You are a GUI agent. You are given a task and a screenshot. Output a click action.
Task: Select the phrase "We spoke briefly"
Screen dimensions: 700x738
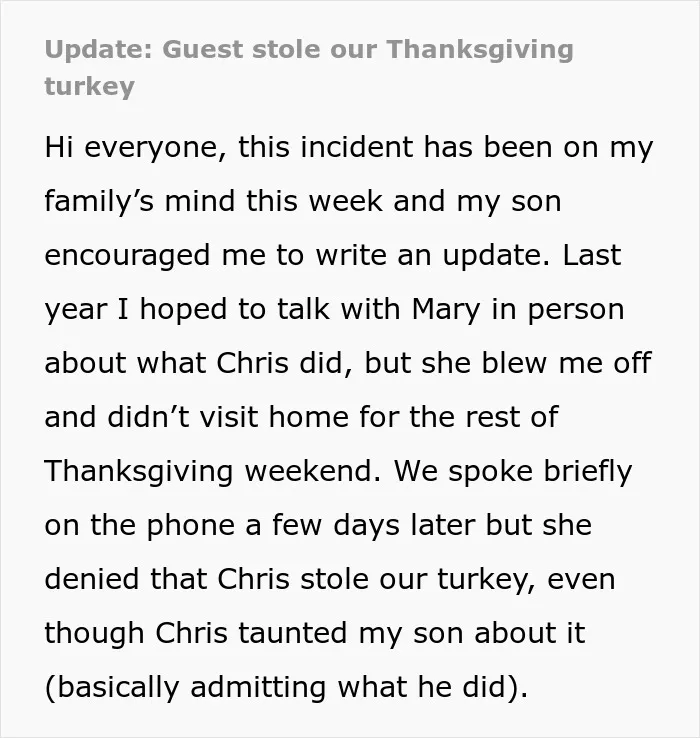tap(513, 472)
